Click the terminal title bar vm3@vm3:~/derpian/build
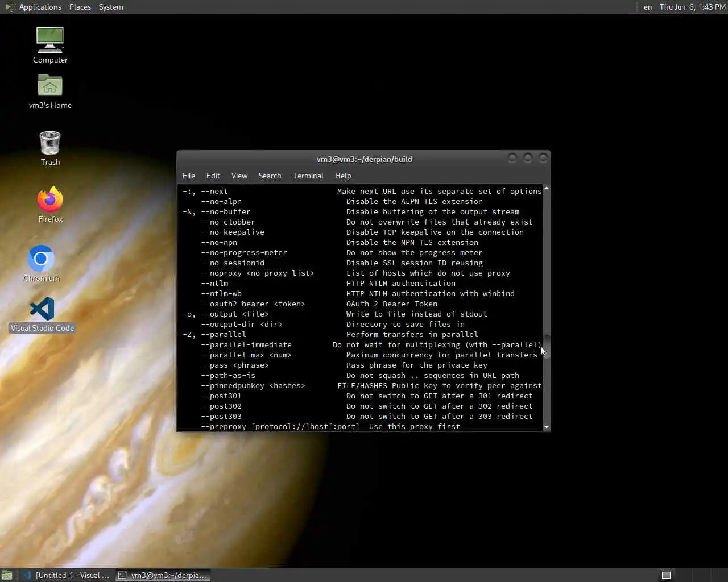728x582 pixels. (364, 159)
